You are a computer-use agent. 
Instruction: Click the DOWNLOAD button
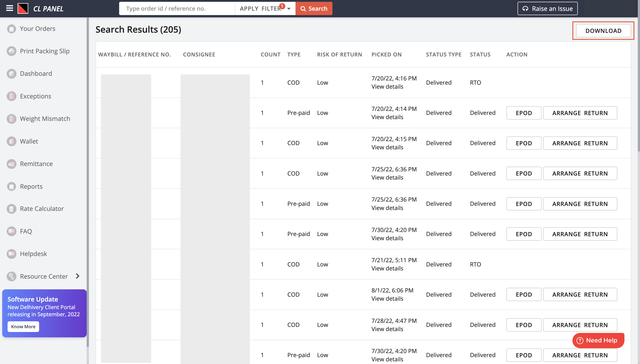tap(603, 30)
